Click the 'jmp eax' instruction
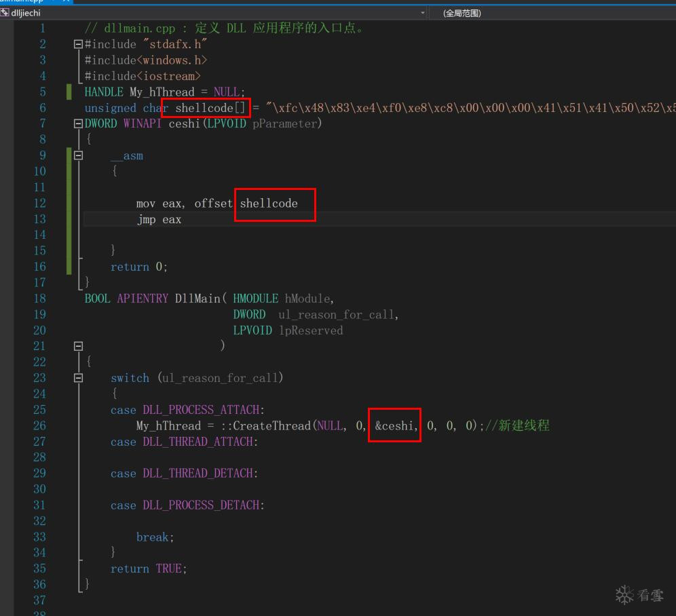The height and width of the screenshot is (616, 676). [x=159, y=219]
